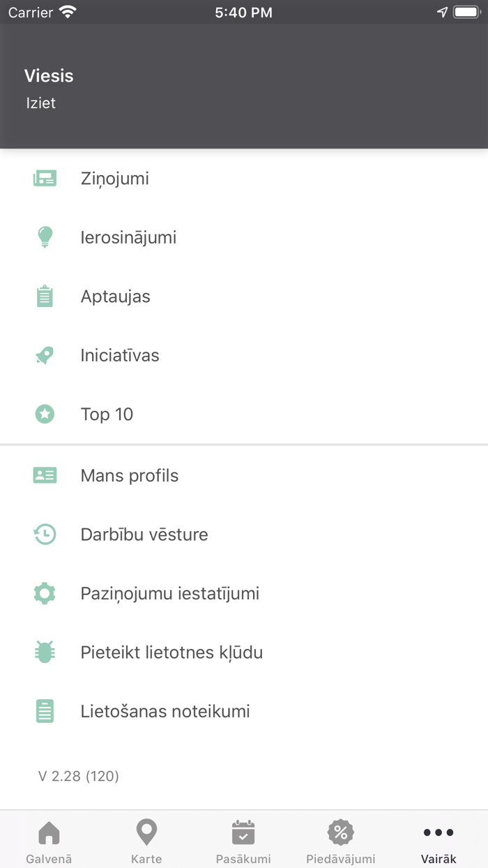
Task: Select the history clock icon for Darbību vēsture
Action: pyautogui.click(x=45, y=534)
